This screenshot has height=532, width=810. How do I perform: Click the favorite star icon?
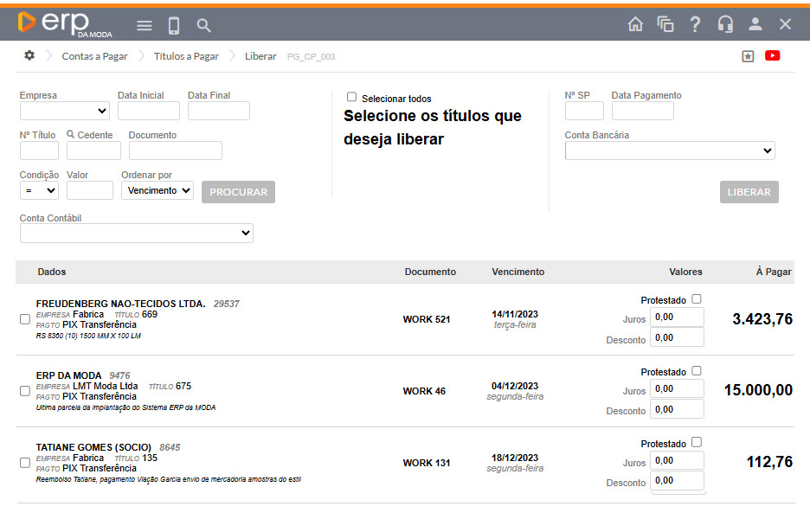click(748, 56)
